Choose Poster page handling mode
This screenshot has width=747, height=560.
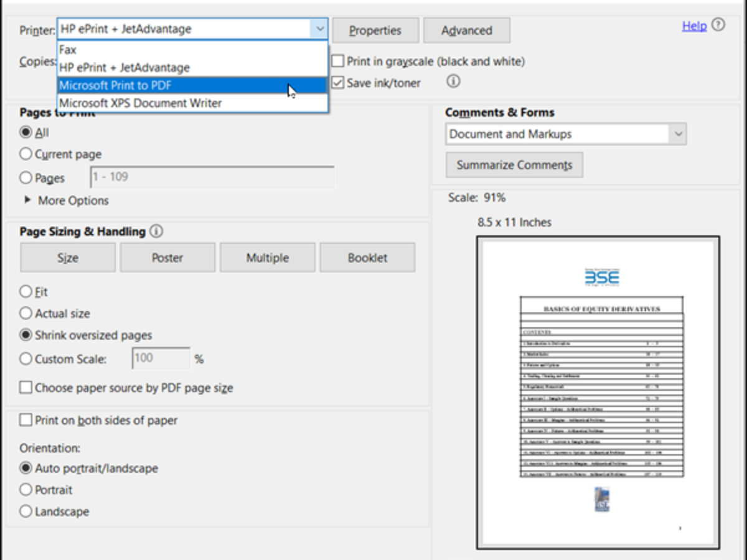tap(167, 258)
